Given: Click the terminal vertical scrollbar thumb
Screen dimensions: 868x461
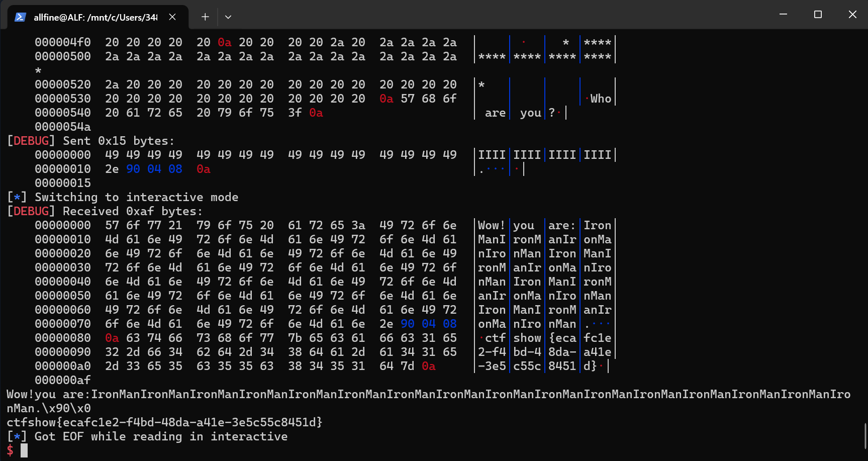Looking at the screenshot, I should click(864, 436).
